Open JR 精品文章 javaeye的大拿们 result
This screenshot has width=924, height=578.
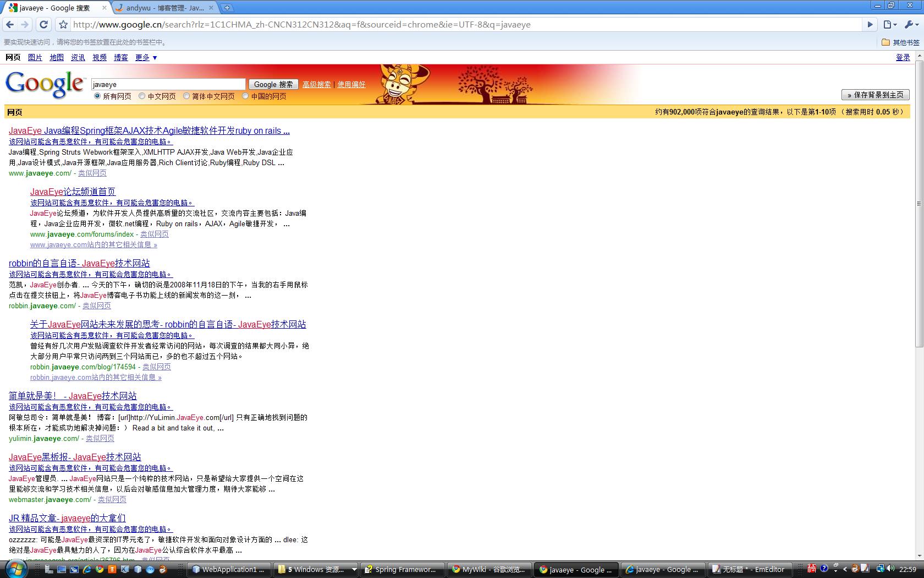67,518
